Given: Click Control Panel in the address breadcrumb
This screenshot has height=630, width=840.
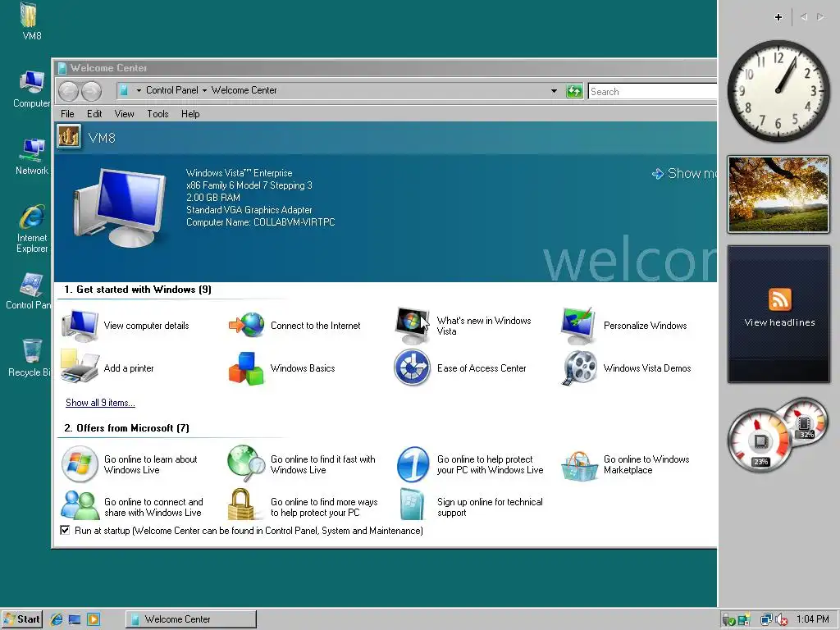Looking at the screenshot, I should [172, 90].
